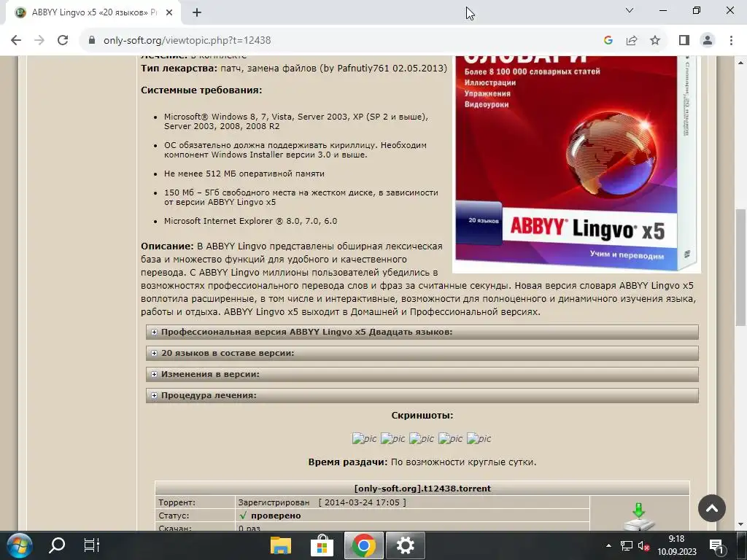Image resolution: width=747 pixels, height=560 pixels.
Task: Click the ABBYY Lingvo x5 box image
Action: [x=576, y=164]
